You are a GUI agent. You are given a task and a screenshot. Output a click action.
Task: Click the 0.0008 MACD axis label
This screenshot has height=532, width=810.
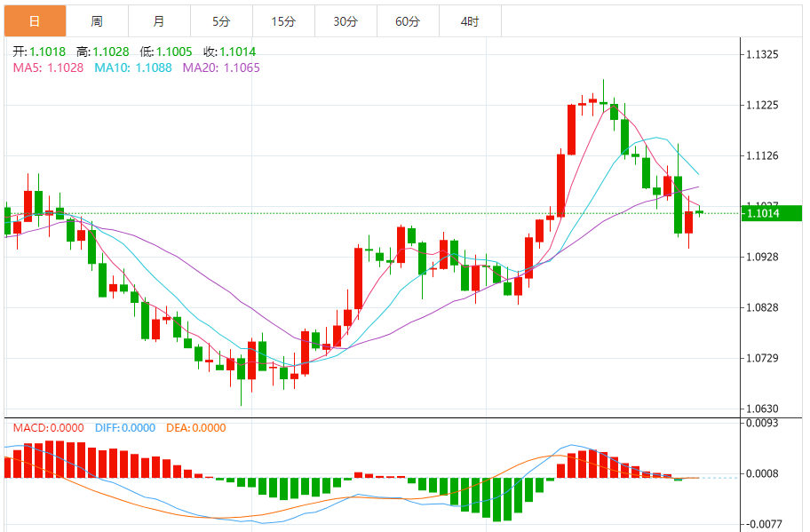pyautogui.click(x=762, y=473)
